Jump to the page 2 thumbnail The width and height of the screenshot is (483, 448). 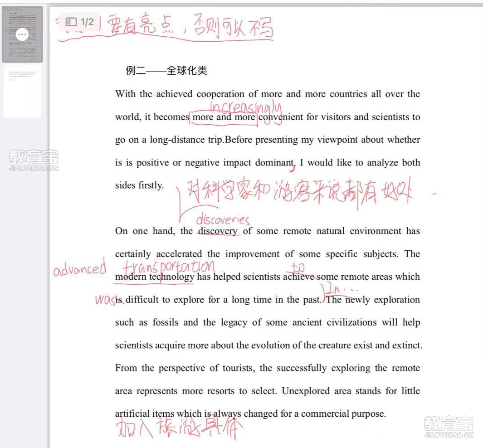point(22,91)
